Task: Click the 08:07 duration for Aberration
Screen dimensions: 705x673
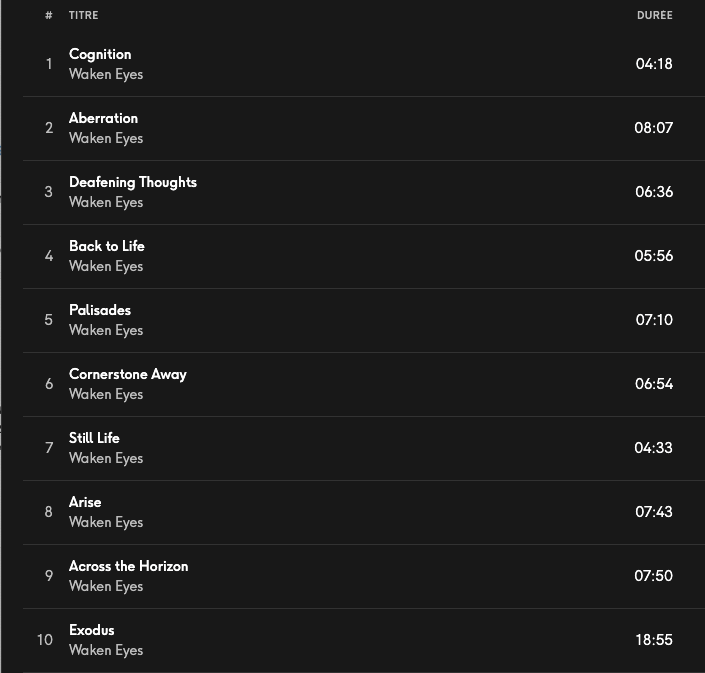Action: [x=654, y=128]
